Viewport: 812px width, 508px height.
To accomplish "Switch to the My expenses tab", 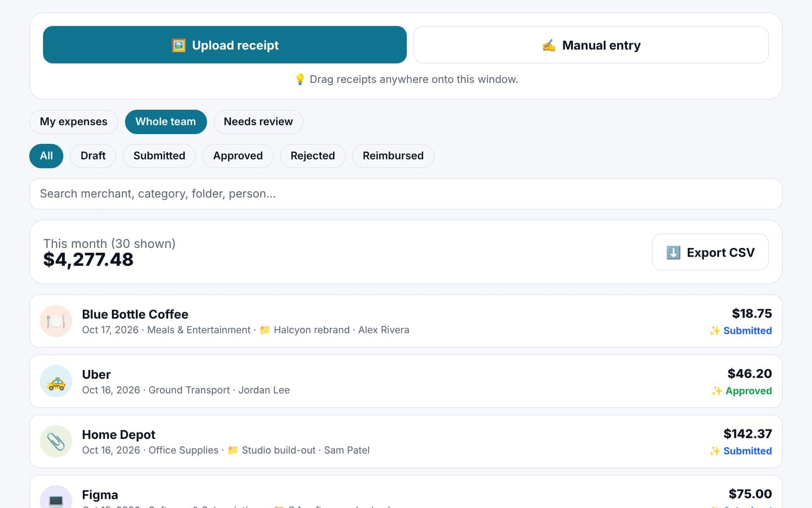I will [x=74, y=122].
